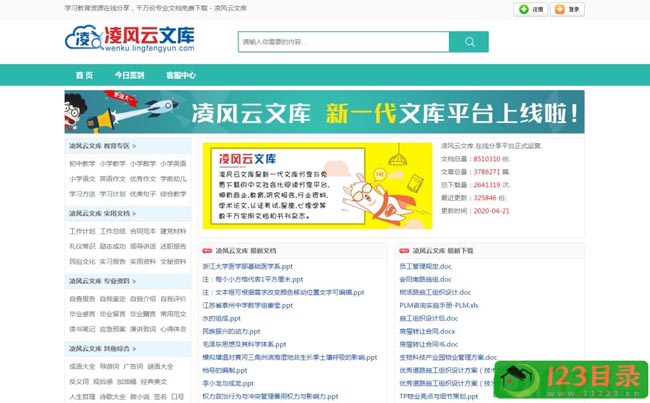Open the 心得体会 category link
Viewport: 650px width, 403px height.
coord(173,329)
